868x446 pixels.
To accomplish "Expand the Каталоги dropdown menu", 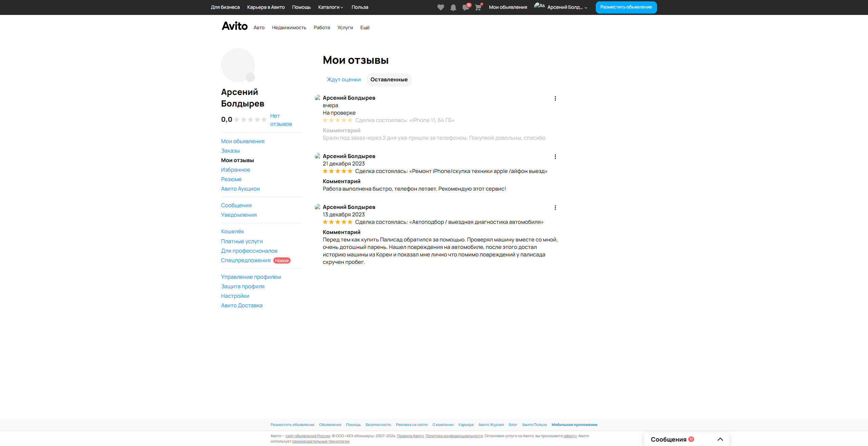I will (x=331, y=7).
